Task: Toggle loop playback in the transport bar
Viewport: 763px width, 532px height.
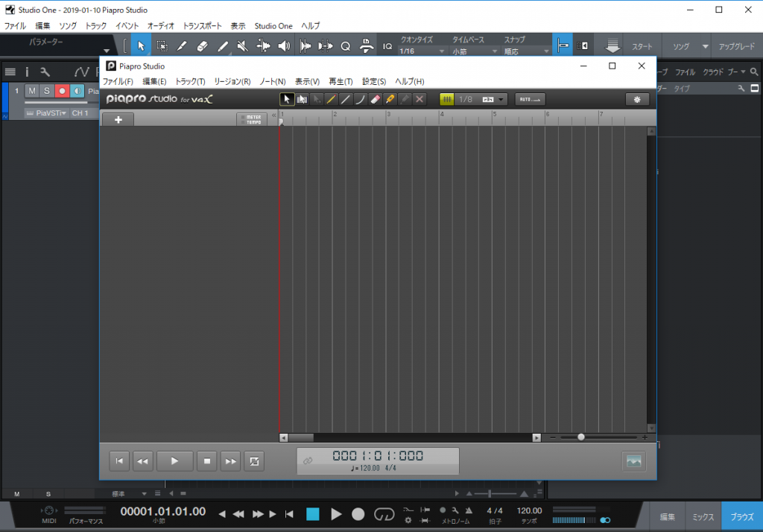Action: pyautogui.click(x=384, y=514)
